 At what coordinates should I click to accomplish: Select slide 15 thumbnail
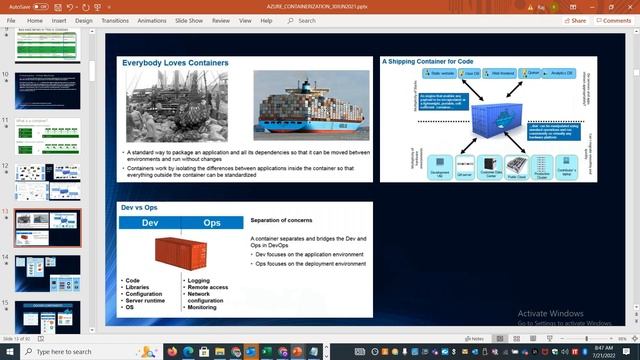[x=47, y=318]
